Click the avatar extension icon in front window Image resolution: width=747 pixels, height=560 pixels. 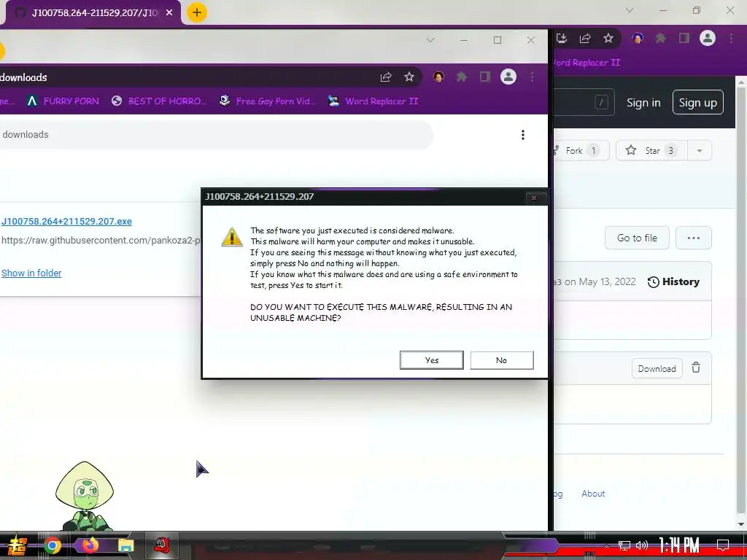(438, 77)
